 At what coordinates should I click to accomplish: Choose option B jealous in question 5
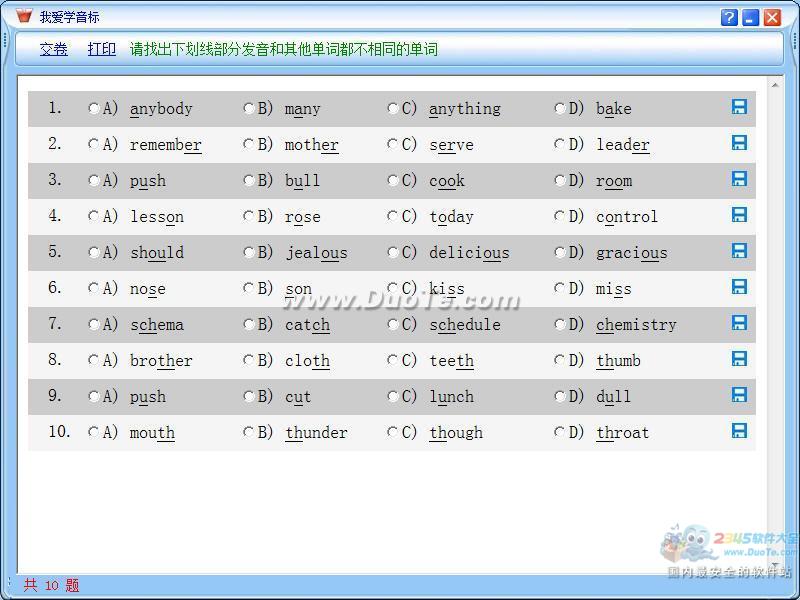pyautogui.click(x=248, y=252)
